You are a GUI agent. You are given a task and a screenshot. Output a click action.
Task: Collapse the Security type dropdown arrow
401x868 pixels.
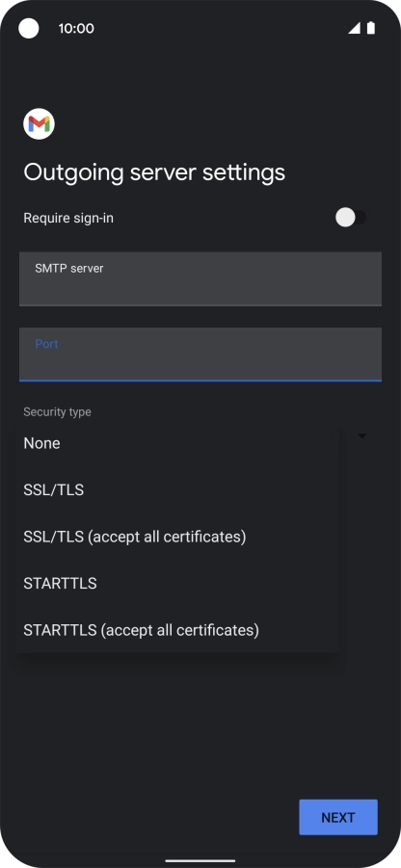(362, 436)
